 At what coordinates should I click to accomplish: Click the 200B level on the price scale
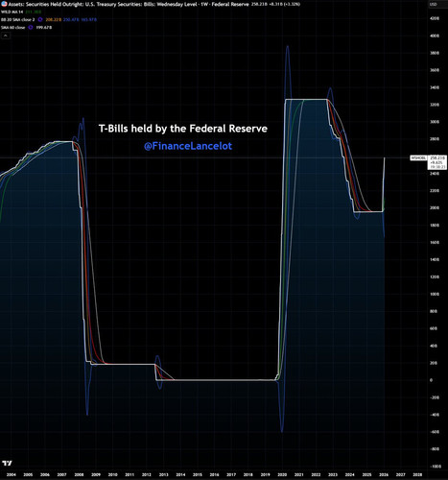point(435,208)
